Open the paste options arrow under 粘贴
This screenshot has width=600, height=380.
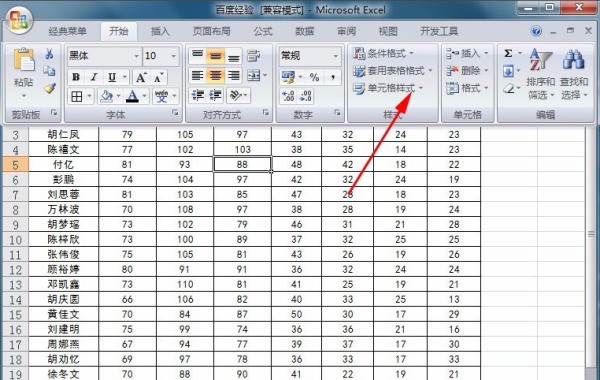(x=24, y=96)
